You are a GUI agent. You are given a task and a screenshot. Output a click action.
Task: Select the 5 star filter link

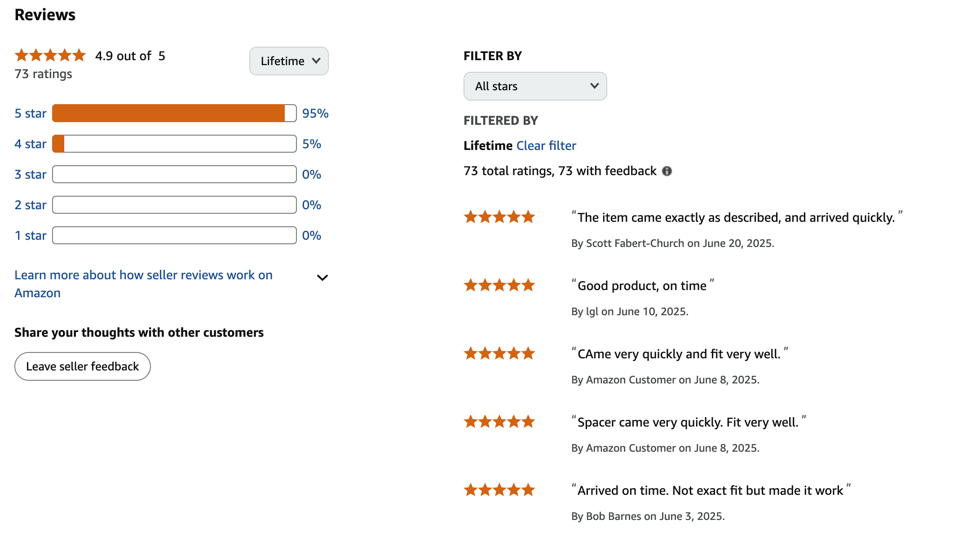pyautogui.click(x=30, y=113)
